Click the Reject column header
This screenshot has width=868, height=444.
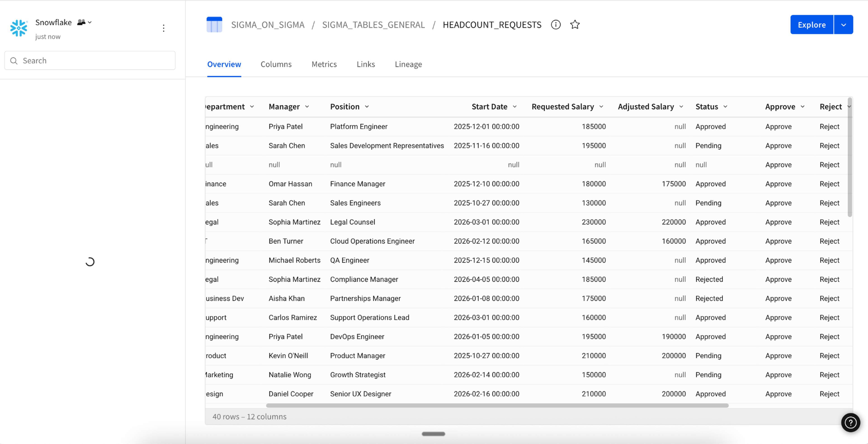(x=831, y=107)
